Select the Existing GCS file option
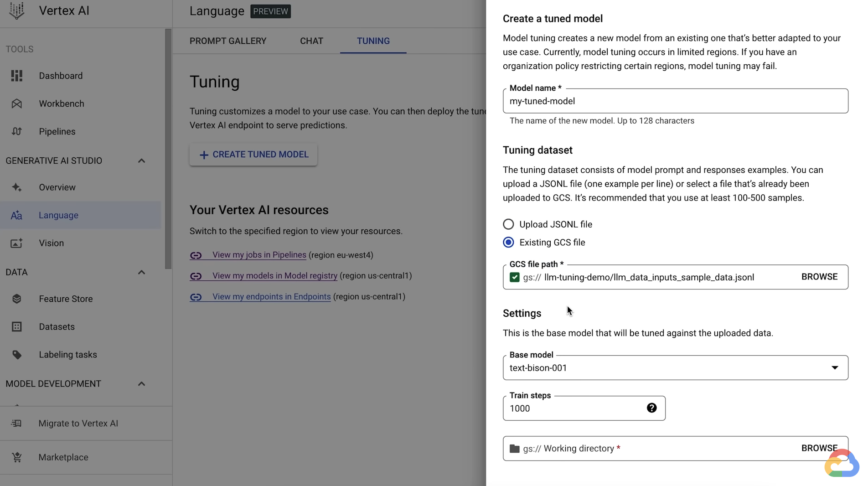868x486 pixels. pos(508,243)
